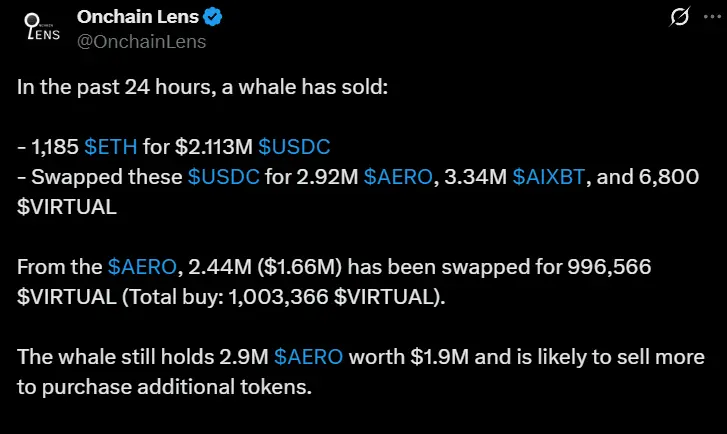The image size is (727, 434).
Task: Click $USDC cashtag after 'Swapped these'
Action: coord(223,177)
